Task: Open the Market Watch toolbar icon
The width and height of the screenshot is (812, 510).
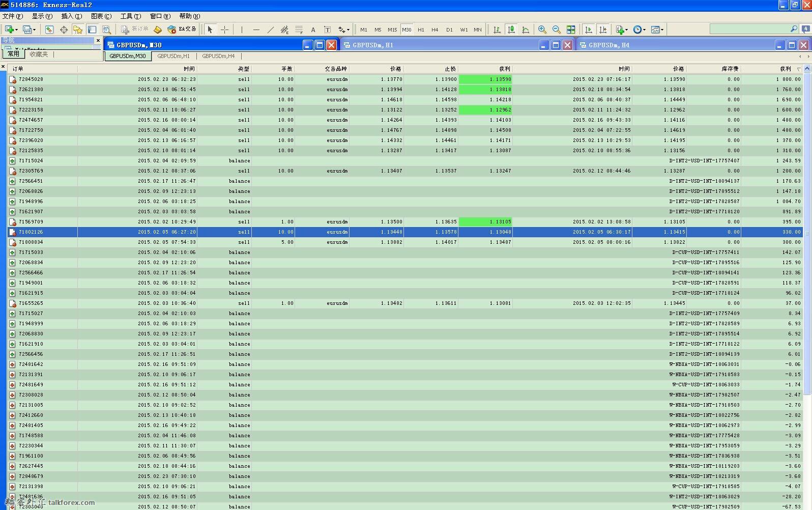Action: pyautogui.click(x=49, y=30)
